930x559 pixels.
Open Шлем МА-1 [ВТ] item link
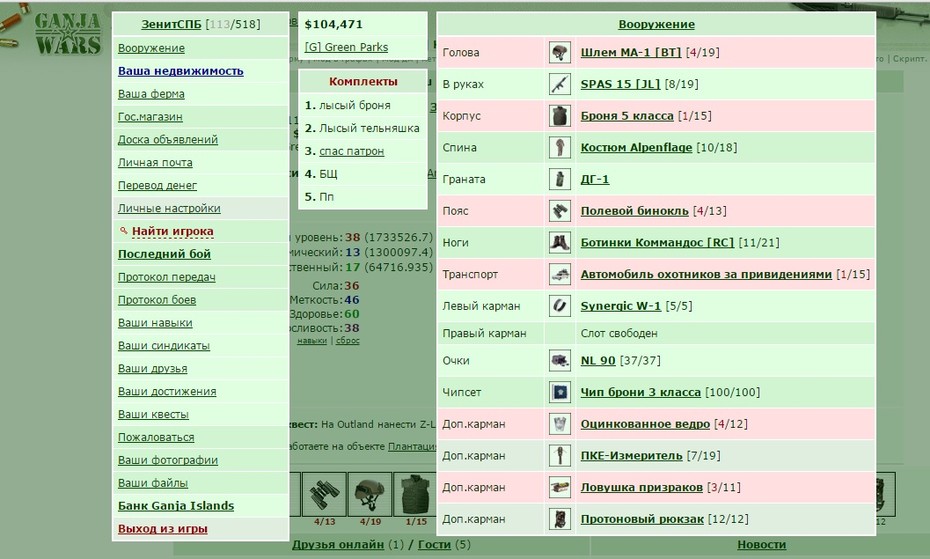[x=631, y=52]
